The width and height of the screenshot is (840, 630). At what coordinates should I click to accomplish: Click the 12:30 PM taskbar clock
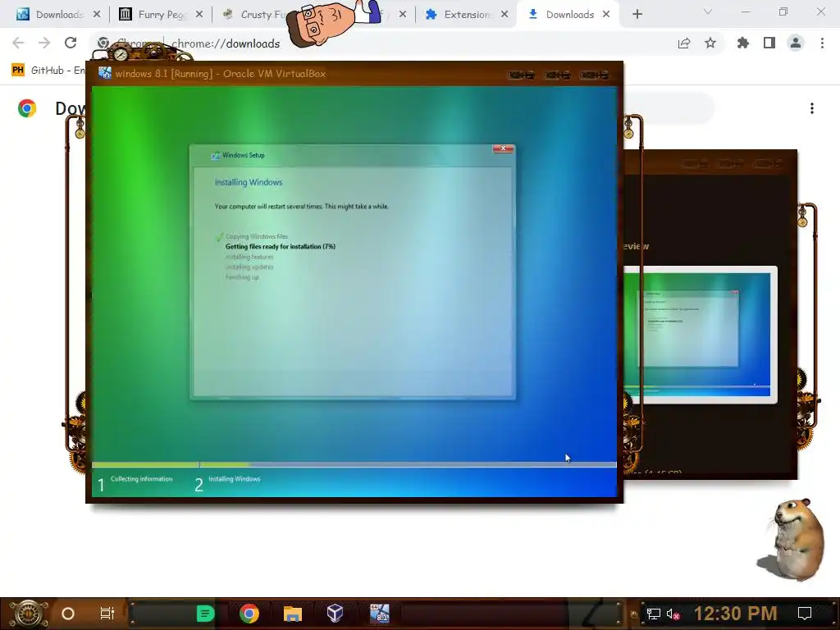click(x=736, y=614)
